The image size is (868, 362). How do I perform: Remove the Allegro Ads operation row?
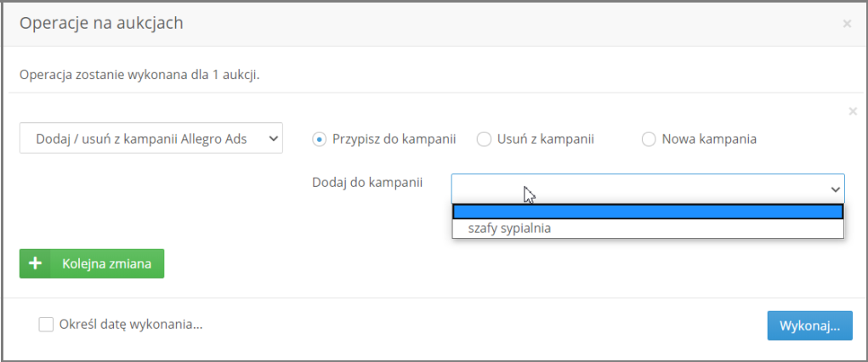click(x=853, y=111)
